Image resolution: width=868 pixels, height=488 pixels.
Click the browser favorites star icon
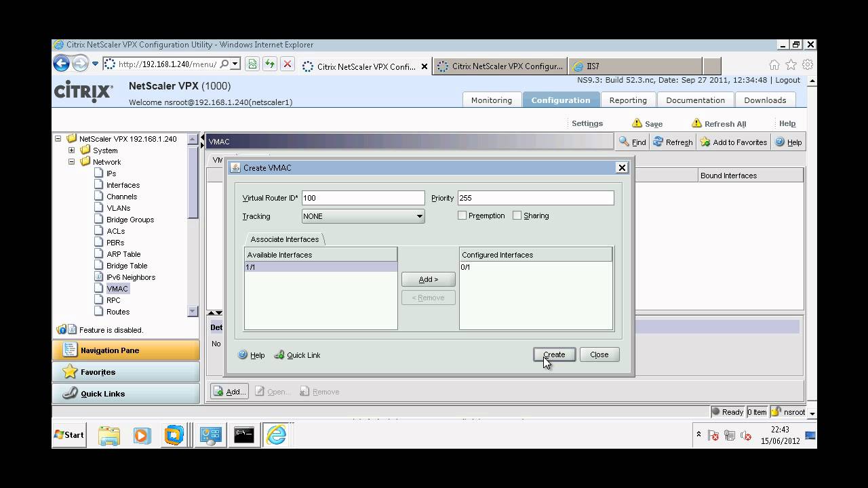point(791,65)
